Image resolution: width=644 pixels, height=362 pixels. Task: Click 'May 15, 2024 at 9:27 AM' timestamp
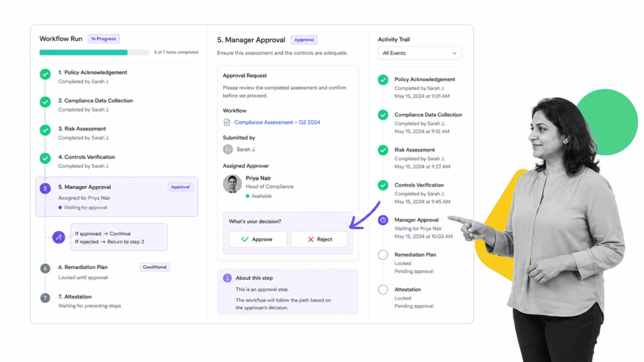click(422, 167)
